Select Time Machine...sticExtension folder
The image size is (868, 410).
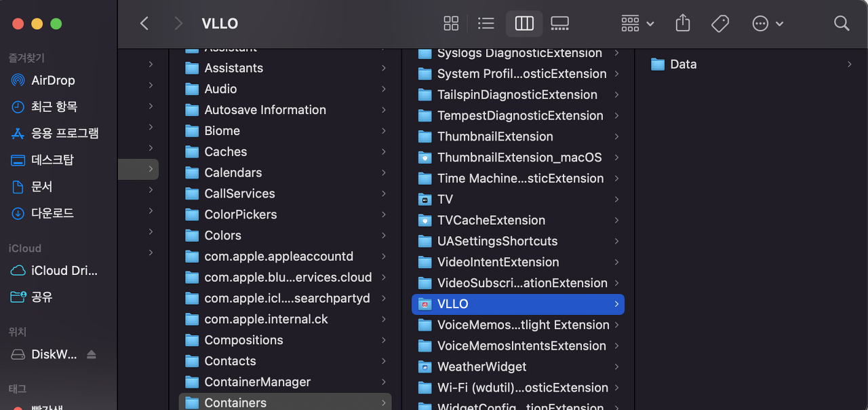click(x=518, y=179)
